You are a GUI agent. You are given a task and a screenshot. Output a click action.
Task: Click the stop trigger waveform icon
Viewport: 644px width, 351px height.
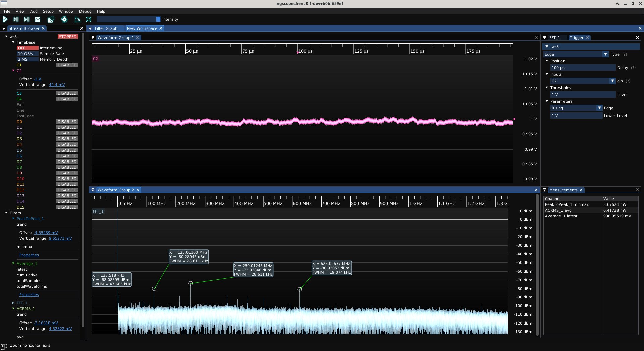pos(38,19)
